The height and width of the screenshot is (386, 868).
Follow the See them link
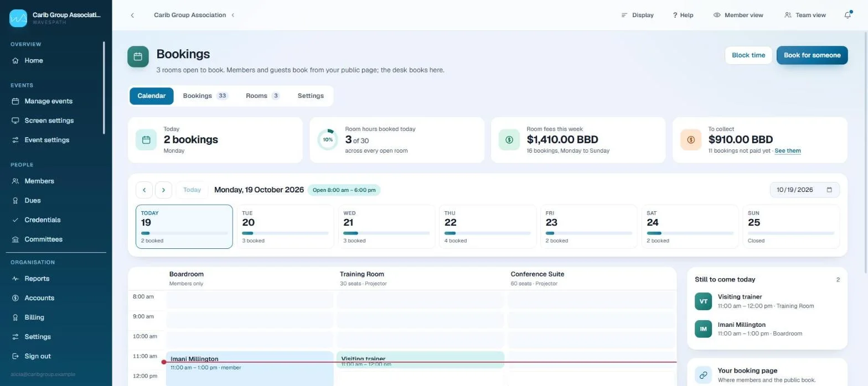point(787,151)
